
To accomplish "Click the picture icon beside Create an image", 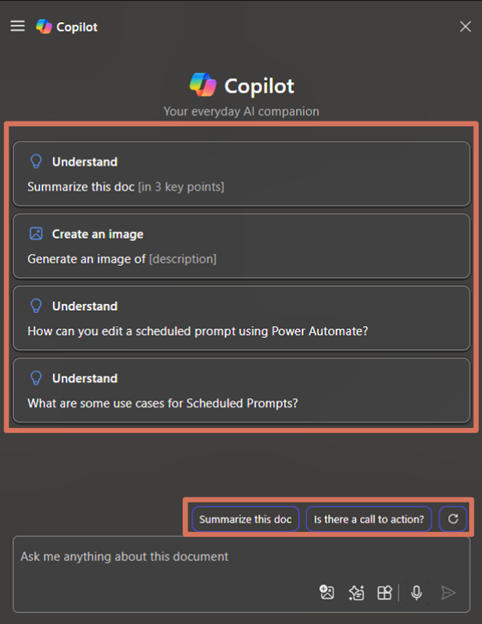I will click(36, 234).
